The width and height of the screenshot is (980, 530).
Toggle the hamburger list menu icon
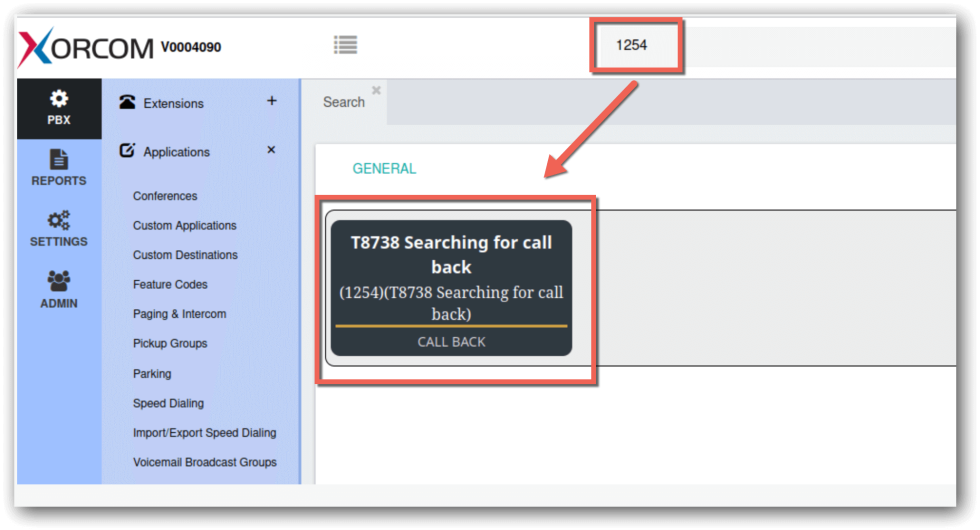click(x=346, y=45)
